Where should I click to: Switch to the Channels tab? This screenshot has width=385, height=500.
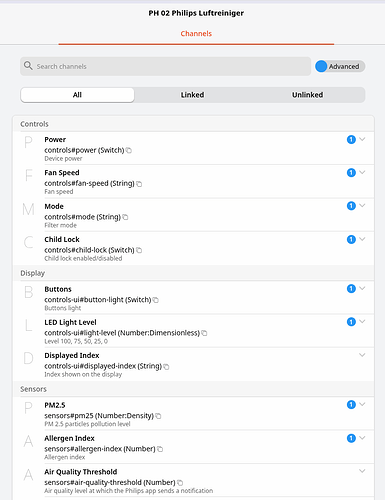point(196,34)
